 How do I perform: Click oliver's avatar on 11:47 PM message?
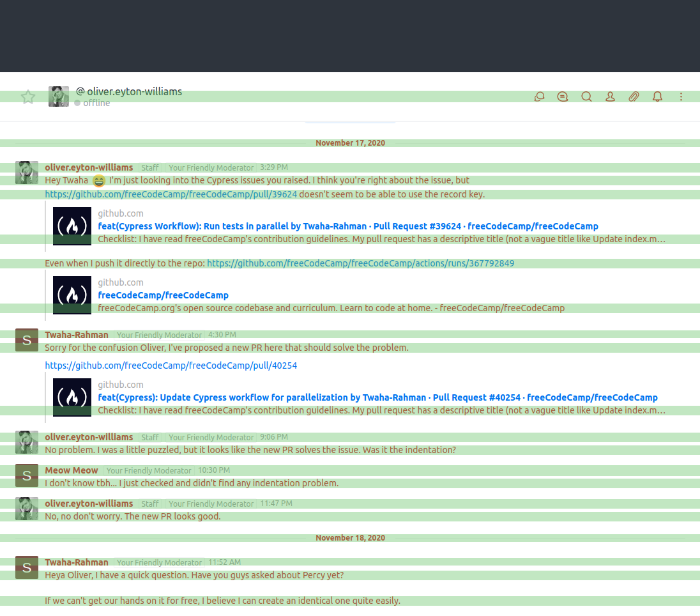click(27, 509)
